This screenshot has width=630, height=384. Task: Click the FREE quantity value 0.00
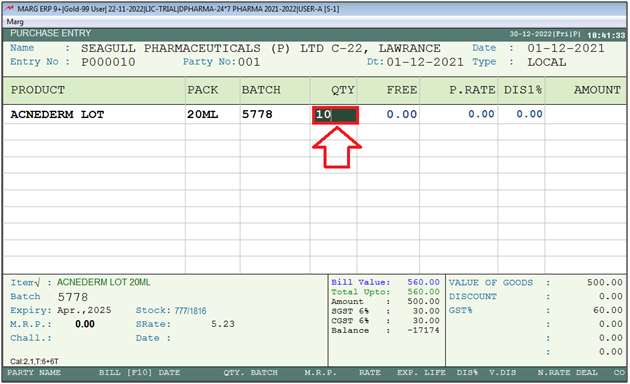tap(401, 114)
